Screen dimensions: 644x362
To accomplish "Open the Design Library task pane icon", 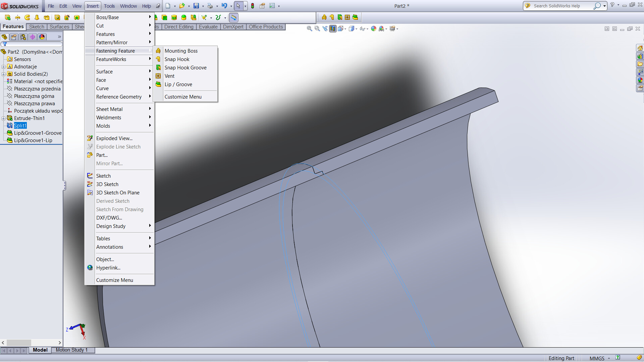I will pyautogui.click(x=640, y=56).
